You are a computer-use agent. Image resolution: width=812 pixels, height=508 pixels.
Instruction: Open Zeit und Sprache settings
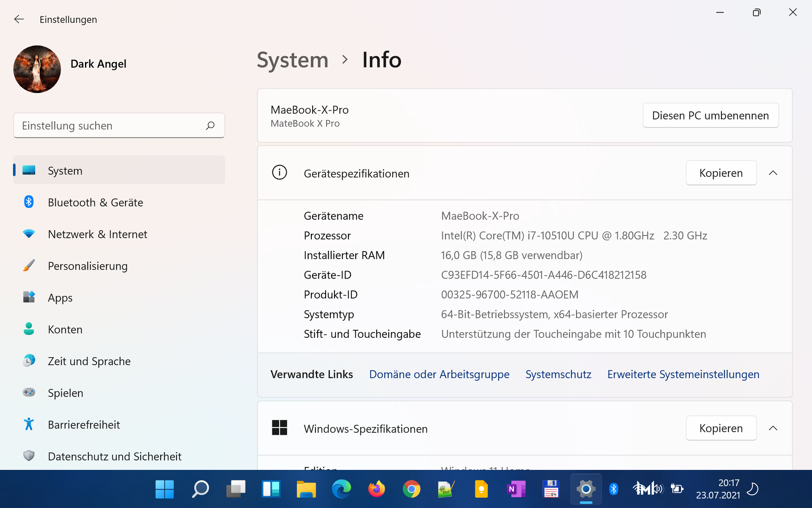pos(119,361)
